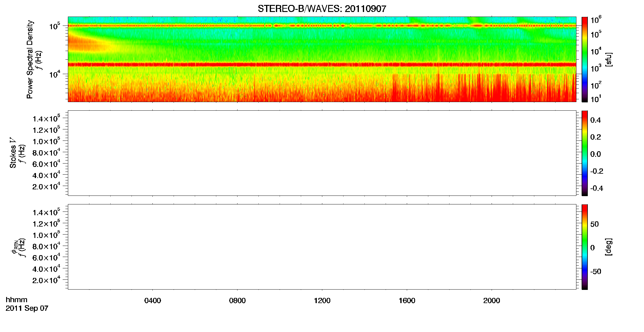The width and height of the screenshot is (644, 332).
Task: Click the 10¹ label on power color bar
Action: pyautogui.click(x=596, y=99)
